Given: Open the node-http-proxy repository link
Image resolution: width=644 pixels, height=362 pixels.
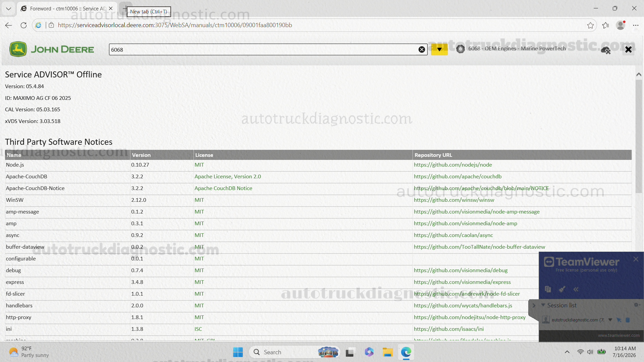Looking at the screenshot, I should (470, 317).
